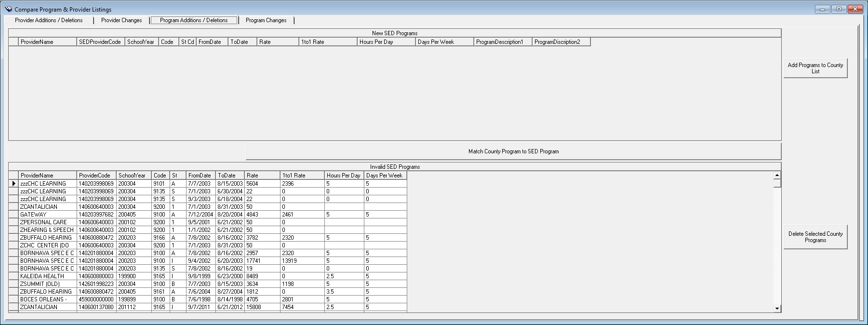Image resolution: width=868 pixels, height=325 pixels.
Task: Click Delete Selected County Programs button
Action: 815,237
